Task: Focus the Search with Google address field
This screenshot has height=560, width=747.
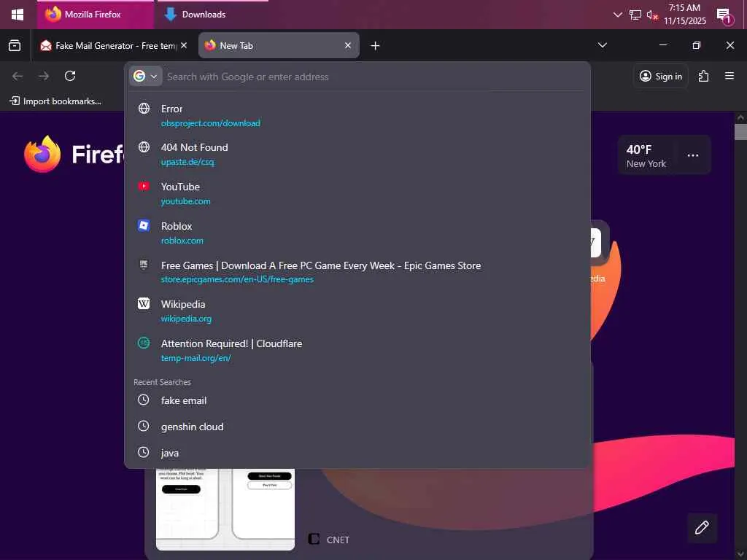Action: pos(376,77)
